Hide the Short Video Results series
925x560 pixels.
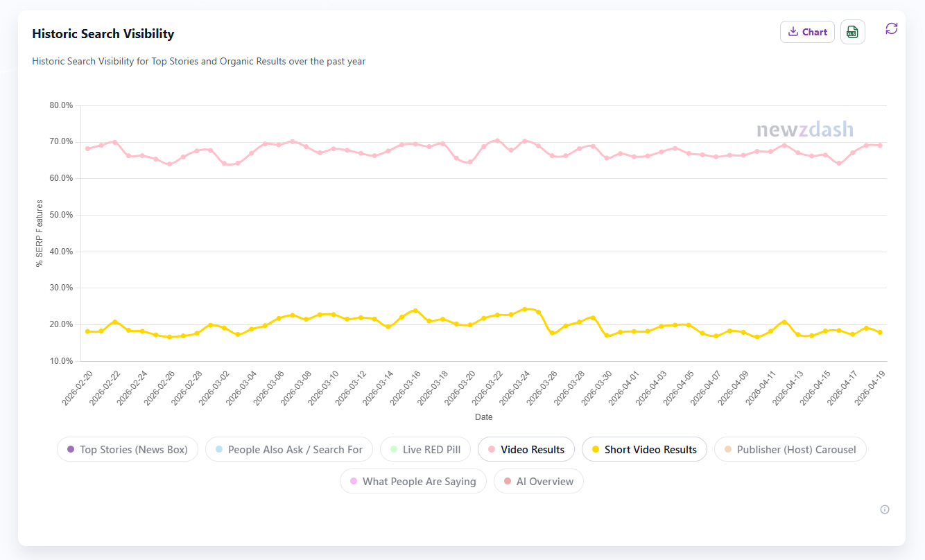643,449
